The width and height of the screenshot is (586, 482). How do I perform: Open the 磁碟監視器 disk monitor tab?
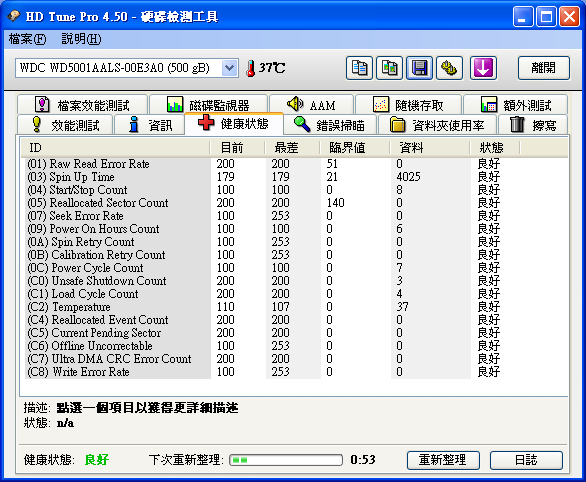(209, 105)
